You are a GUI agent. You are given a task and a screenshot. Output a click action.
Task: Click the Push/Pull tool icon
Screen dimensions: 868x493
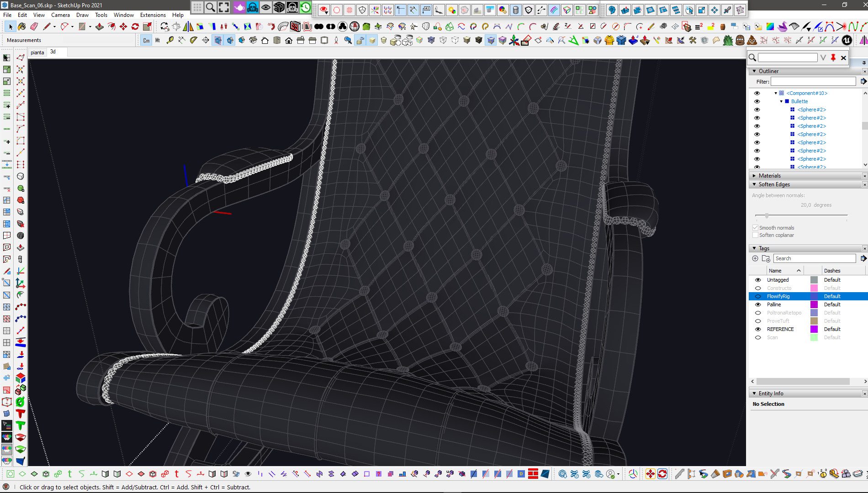100,26
